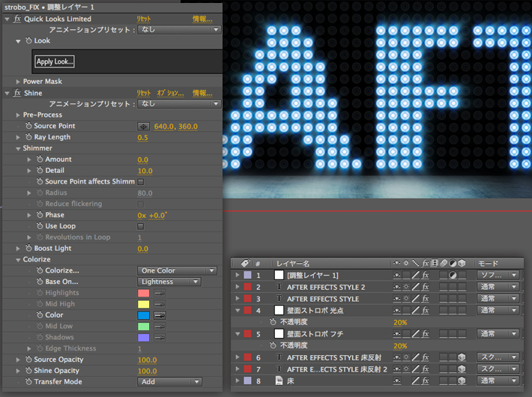Toggle the 3D cube switch on layer 6

click(x=462, y=357)
